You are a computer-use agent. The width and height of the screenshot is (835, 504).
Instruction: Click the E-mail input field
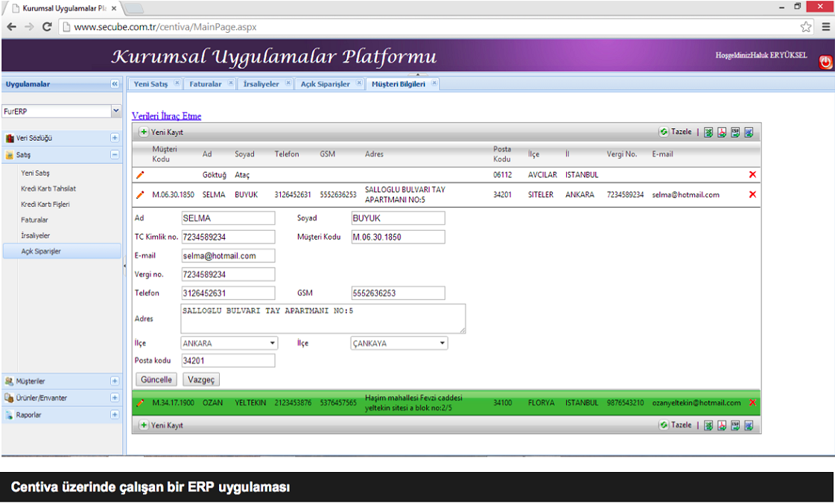tap(228, 255)
